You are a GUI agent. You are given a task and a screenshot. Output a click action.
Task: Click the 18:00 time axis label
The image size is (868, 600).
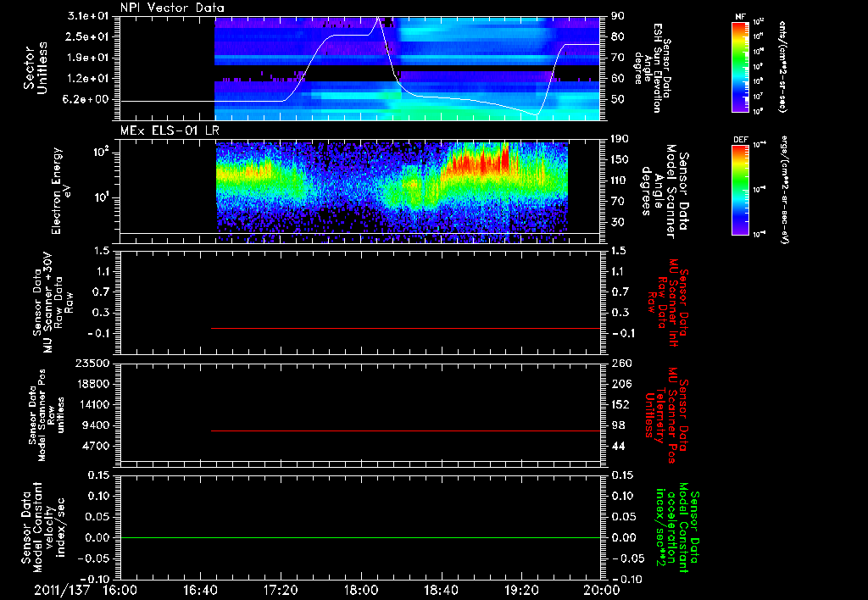(361, 590)
